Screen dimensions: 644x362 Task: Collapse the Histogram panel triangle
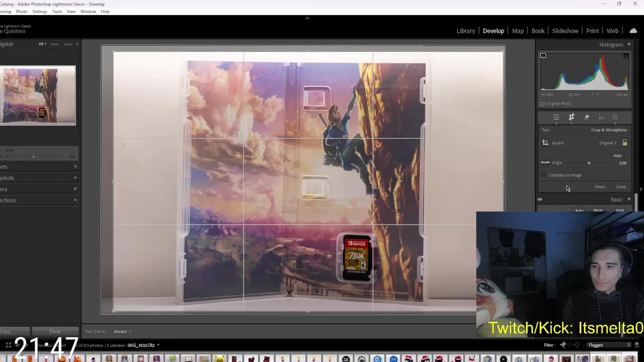pos(629,45)
